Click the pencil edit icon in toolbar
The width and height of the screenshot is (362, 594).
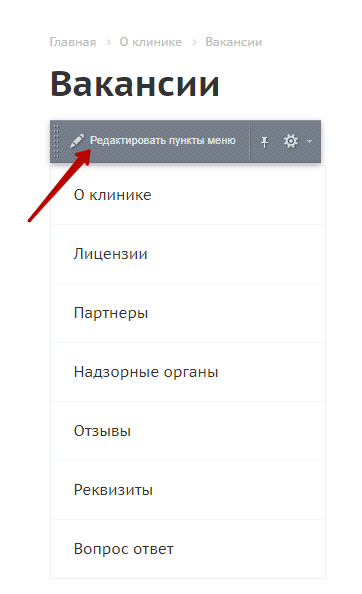click(x=77, y=141)
